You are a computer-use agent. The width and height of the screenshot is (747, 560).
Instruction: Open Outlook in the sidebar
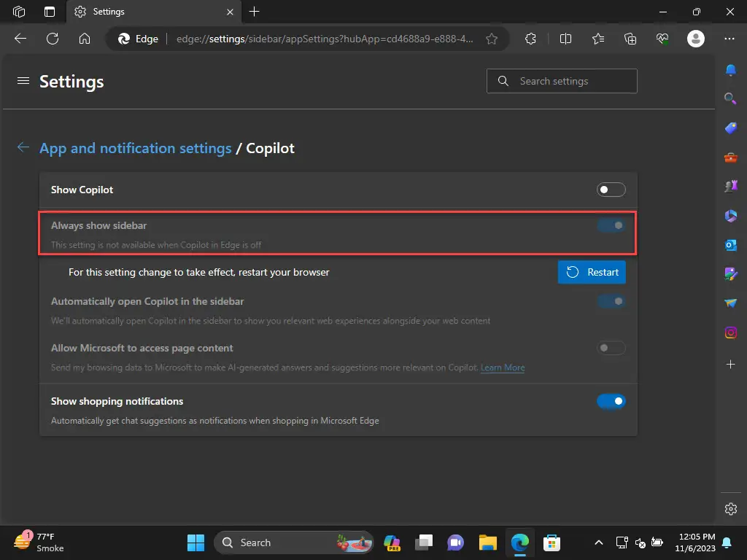(x=730, y=245)
